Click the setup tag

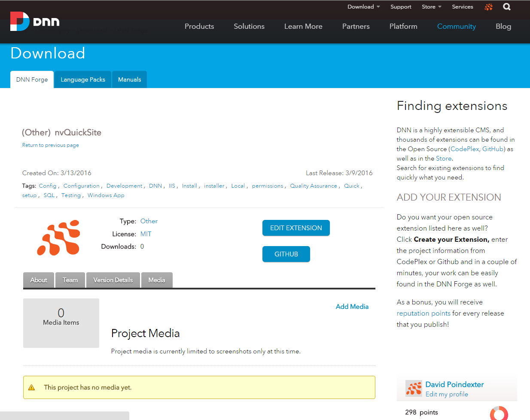click(30, 195)
